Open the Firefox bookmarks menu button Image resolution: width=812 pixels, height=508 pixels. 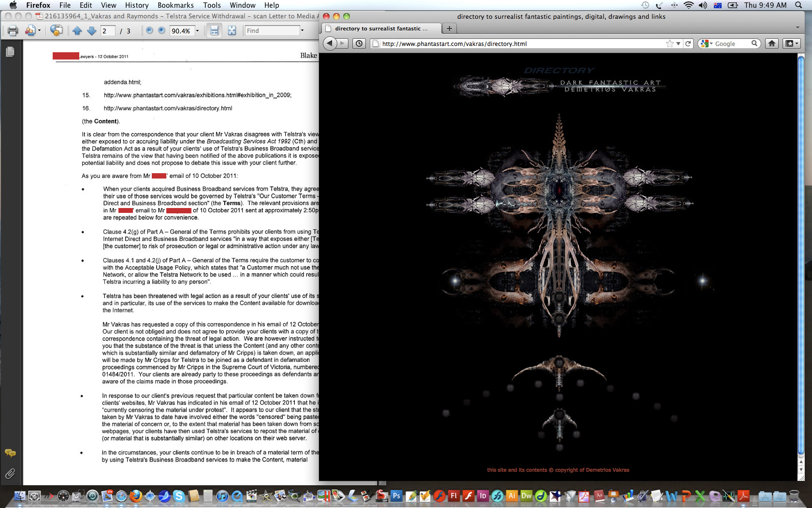click(791, 44)
